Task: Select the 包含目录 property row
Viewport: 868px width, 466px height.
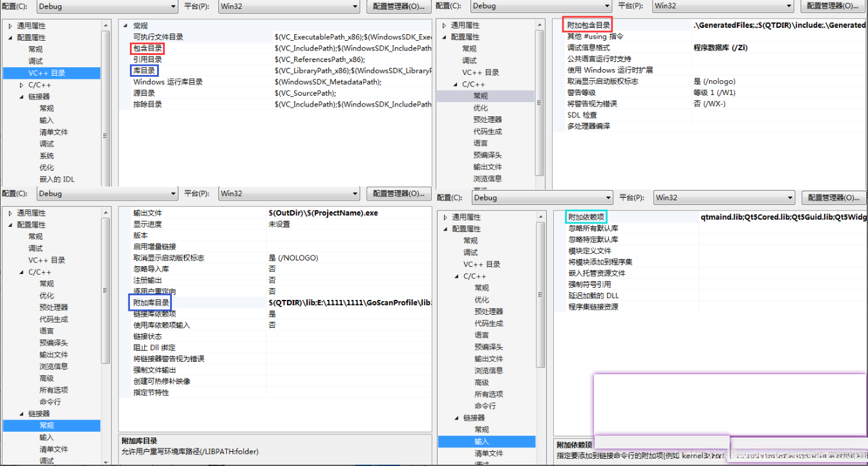Action: pyautogui.click(x=276, y=48)
